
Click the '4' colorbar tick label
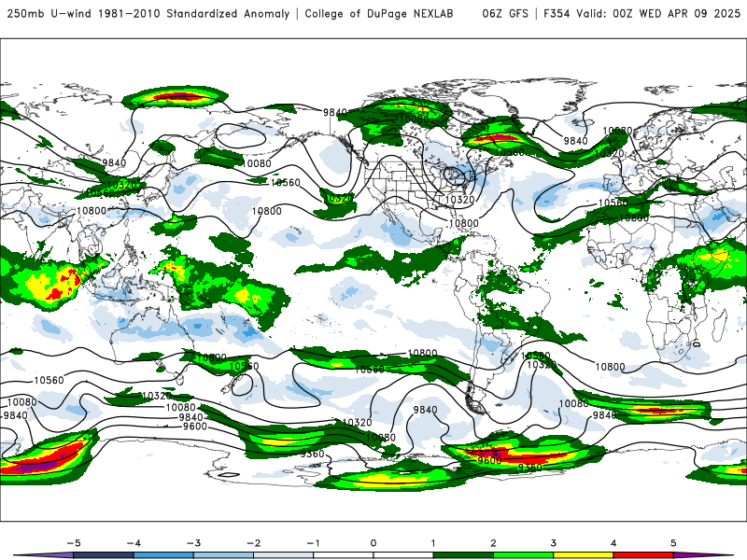(613, 543)
